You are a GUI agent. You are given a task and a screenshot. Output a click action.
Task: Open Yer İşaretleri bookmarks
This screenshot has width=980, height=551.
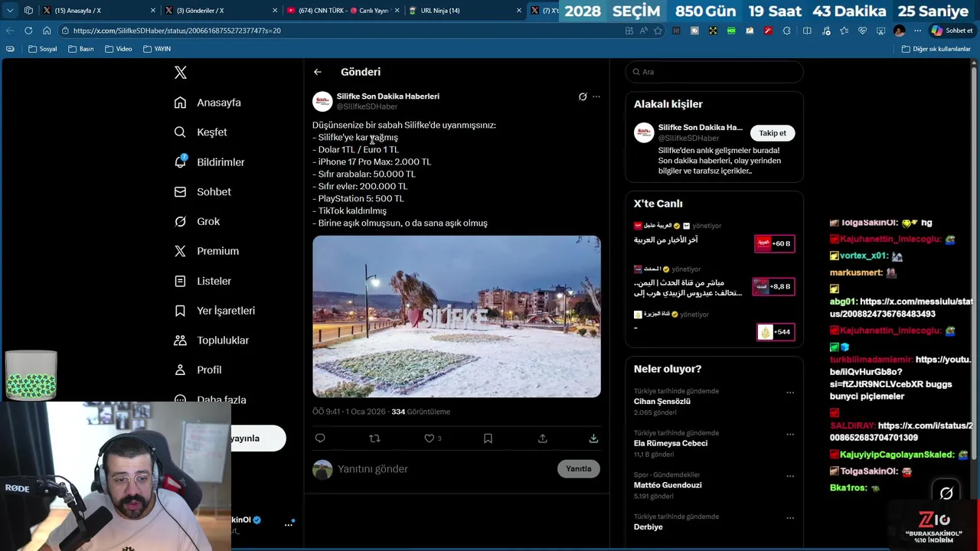214,311
